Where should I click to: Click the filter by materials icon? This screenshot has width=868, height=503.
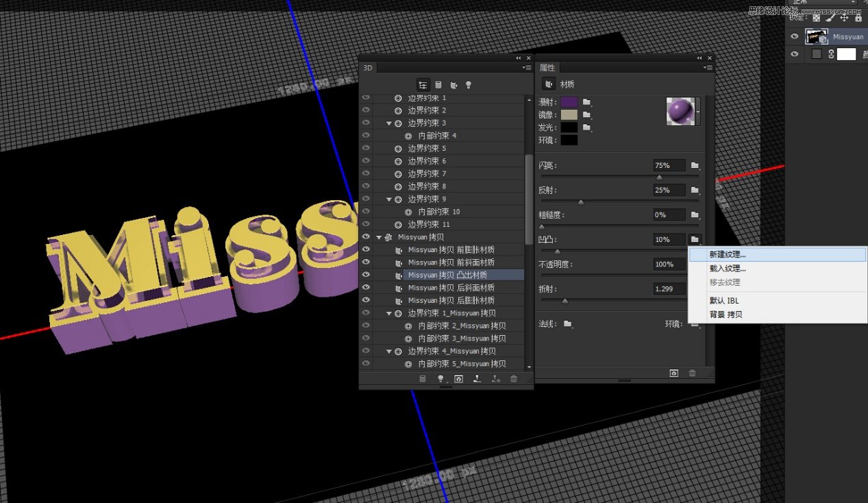[454, 84]
